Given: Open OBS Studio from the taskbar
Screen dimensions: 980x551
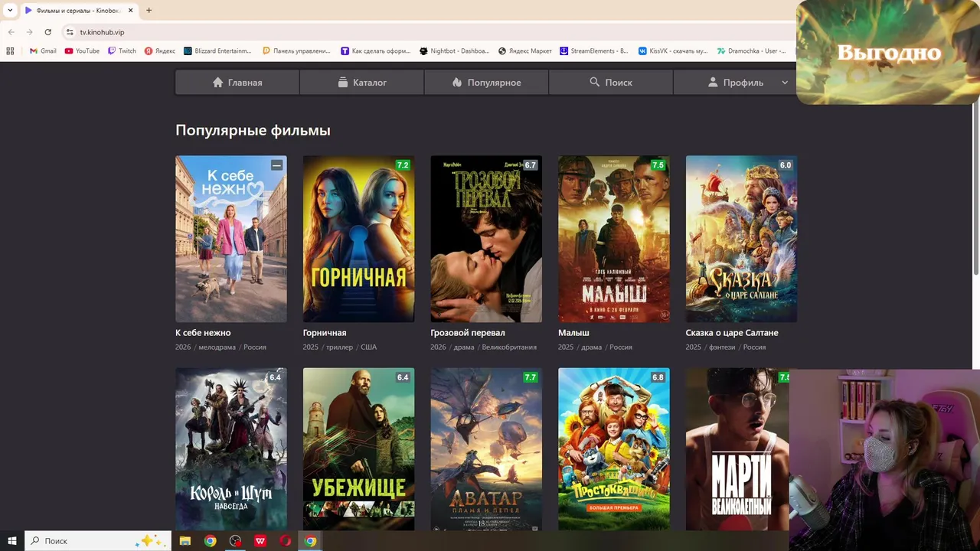Looking at the screenshot, I should [x=235, y=541].
